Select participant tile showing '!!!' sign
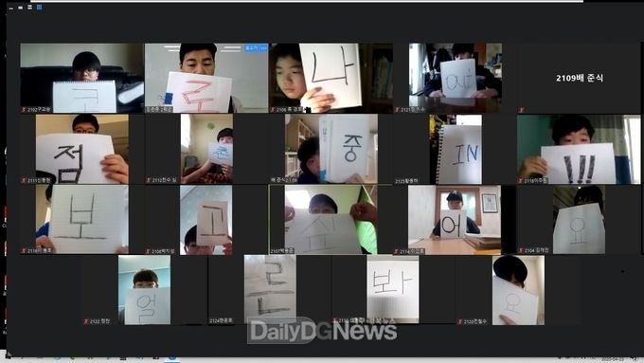The width and height of the screenshot is (644, 363). 579,149
